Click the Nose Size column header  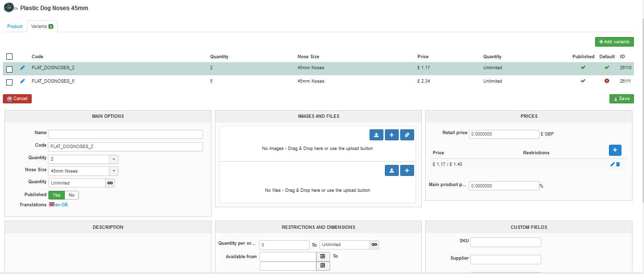pyautogui.click(x=308, y=57)
